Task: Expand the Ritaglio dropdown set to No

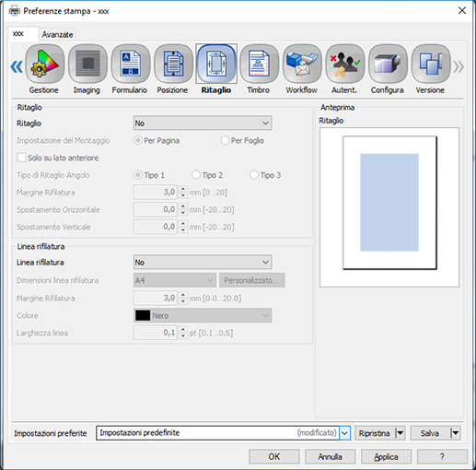Action: click(x=203, y=123)
